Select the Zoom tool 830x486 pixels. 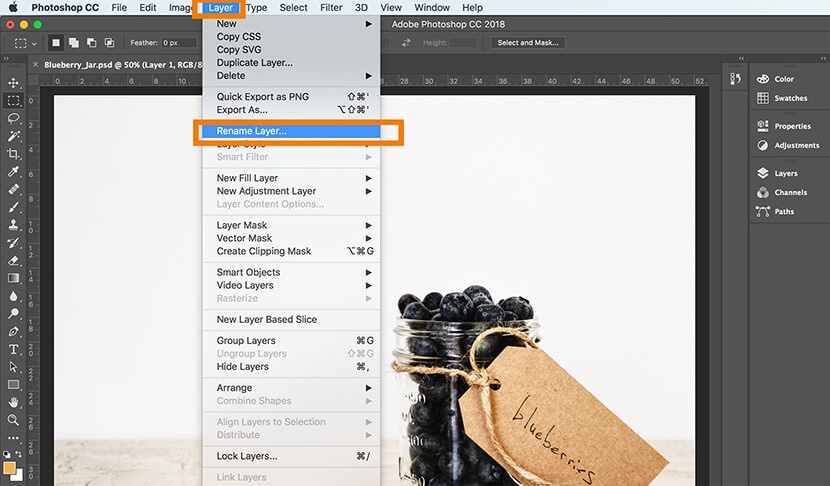(x=14, y=420)
